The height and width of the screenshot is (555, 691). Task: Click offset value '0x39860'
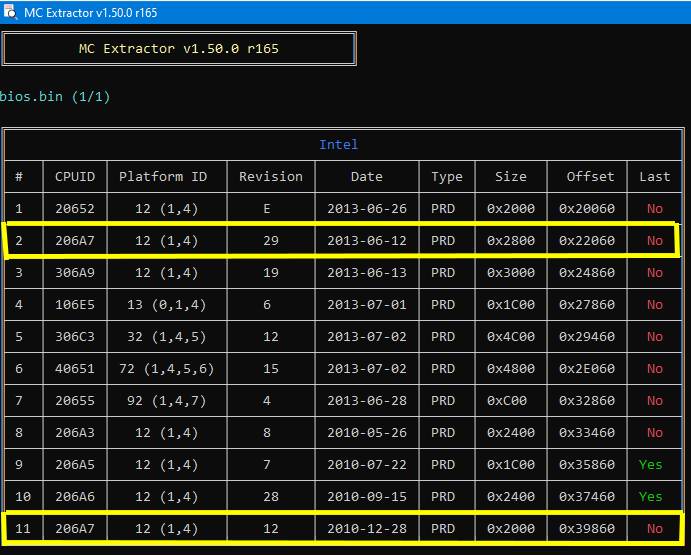pos(587,529)
